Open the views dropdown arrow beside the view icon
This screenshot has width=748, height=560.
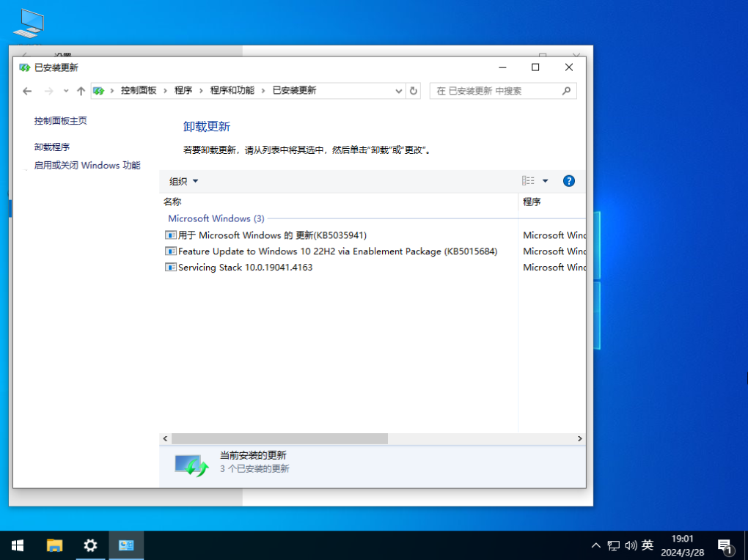tap(544, 180)
